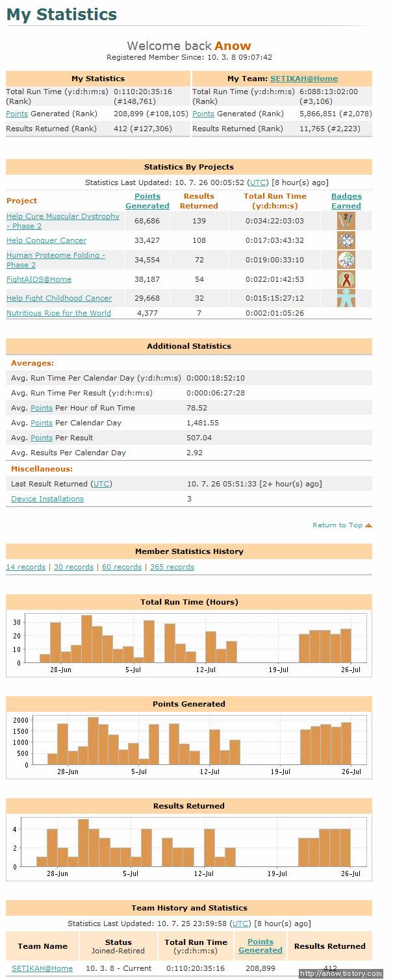Screen dimensions: 393x980
Task: Select Nutritious Rice points value 4,377
Action: 147,313
